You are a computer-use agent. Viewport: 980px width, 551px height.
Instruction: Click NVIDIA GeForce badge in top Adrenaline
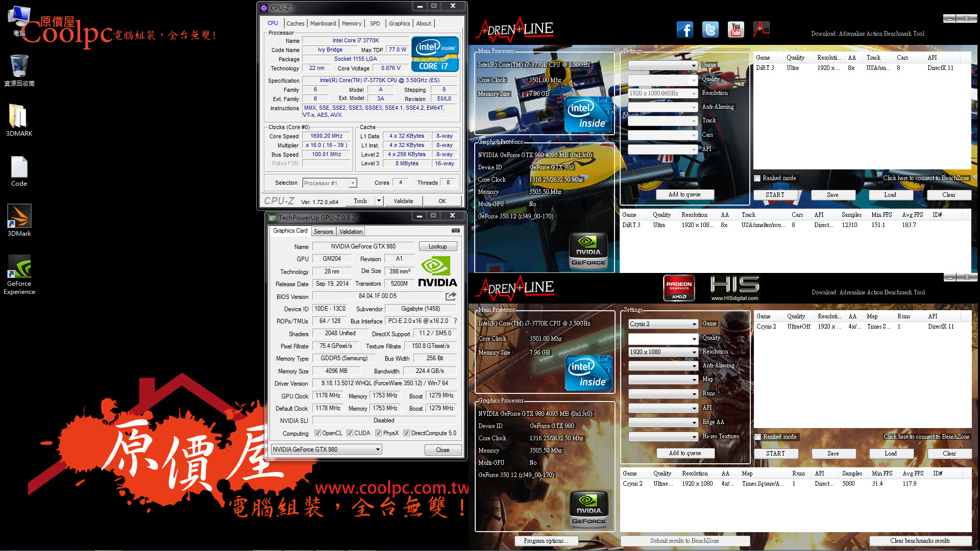click(588, 251)
